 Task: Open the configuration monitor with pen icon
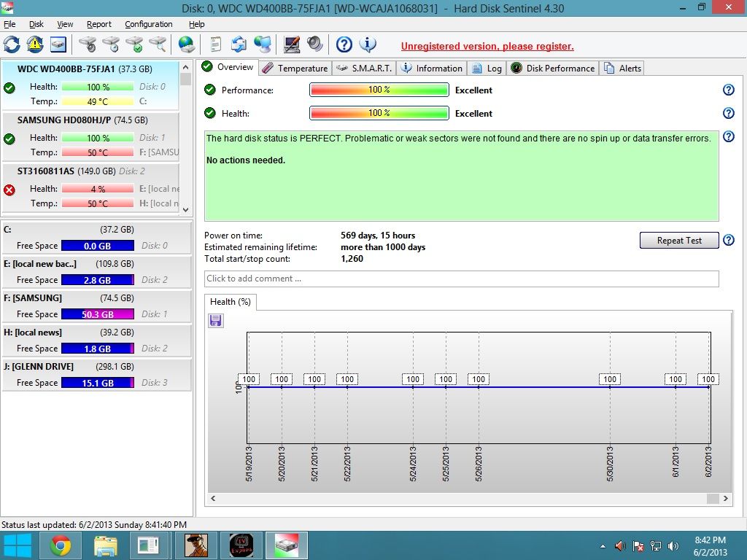pos(291,44)
